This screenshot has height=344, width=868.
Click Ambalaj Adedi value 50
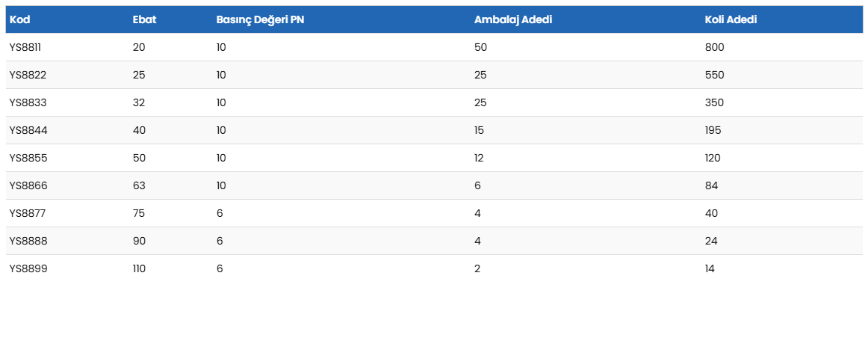(480, 47)
